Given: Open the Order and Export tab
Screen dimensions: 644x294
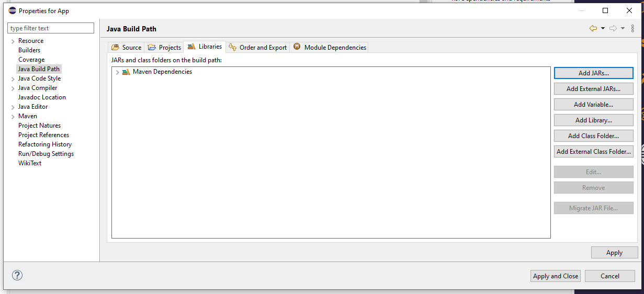Looking at the screenshot, I should [258, 47].
